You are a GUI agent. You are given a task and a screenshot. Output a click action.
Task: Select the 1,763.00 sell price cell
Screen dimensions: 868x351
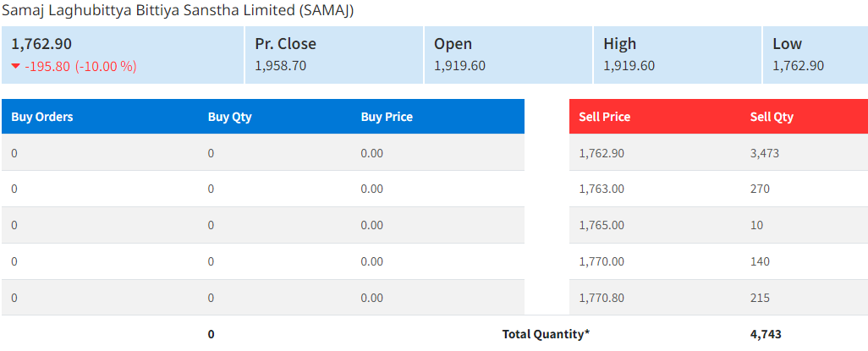click(x=602, y=189)
